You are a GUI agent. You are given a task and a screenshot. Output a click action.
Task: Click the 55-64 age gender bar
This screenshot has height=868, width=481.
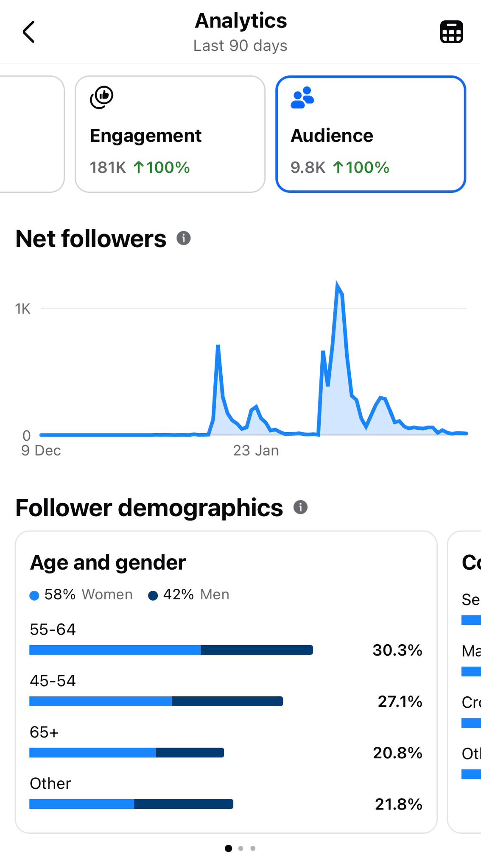pos(171,650)
